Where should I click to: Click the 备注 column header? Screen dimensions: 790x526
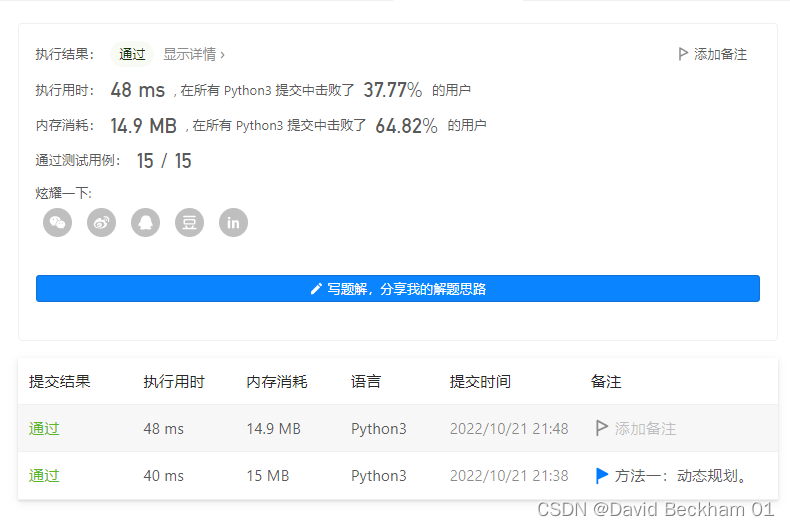pyautogui.click(x=606, y=381)
